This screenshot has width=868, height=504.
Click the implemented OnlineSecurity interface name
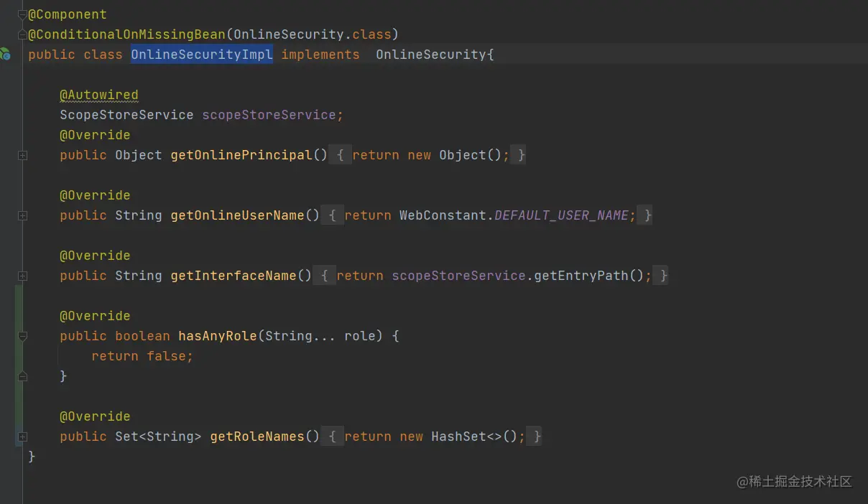tap(431, 55)
